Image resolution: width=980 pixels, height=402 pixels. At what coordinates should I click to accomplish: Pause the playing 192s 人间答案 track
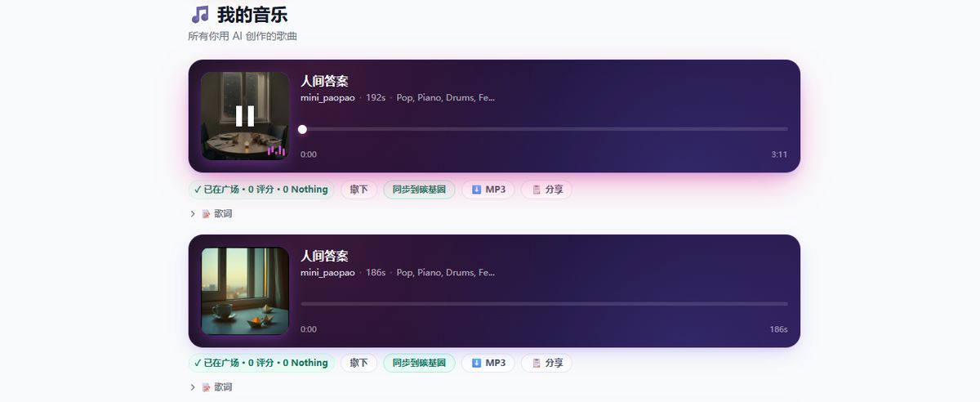tap(245, 116)
